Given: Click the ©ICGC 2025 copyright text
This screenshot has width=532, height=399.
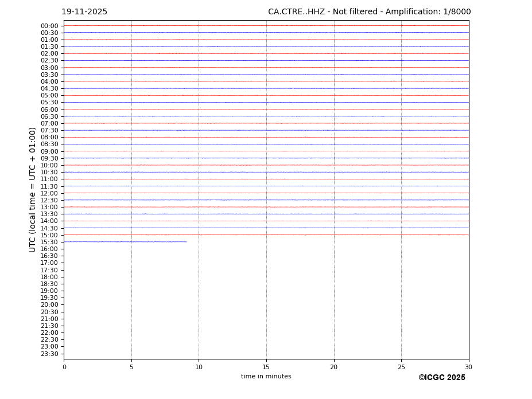Looking at the screenshot, I should [441, 378].
